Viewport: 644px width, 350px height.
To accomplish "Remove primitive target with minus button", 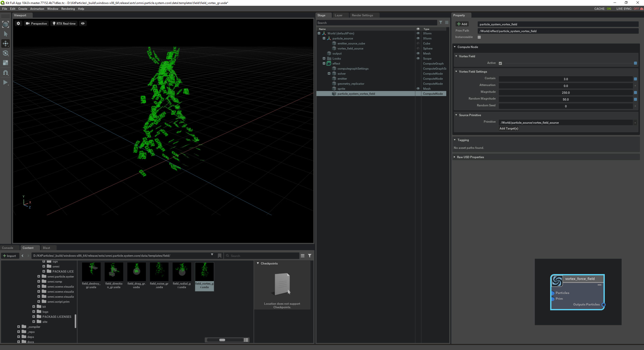I will click(x=635, y=123).
